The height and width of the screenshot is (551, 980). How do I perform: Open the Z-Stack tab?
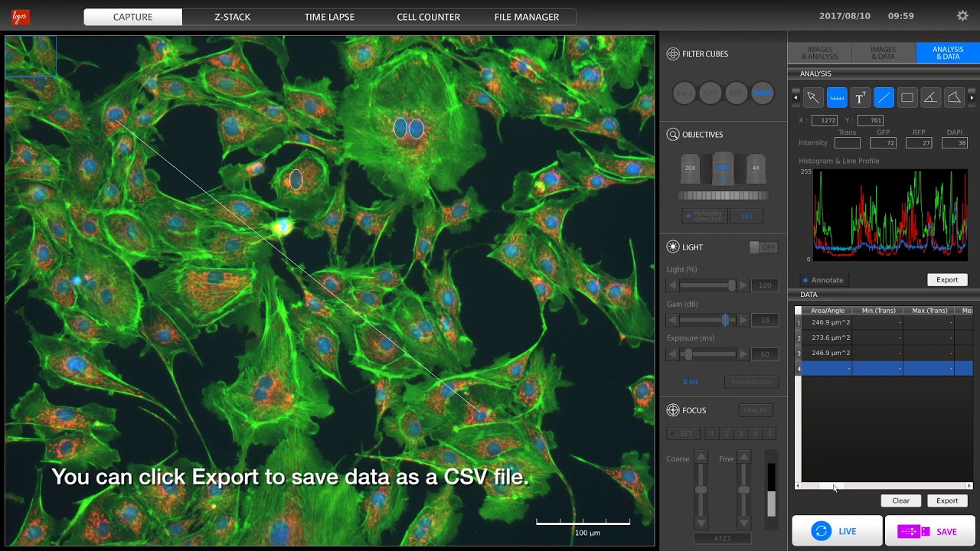232,17
